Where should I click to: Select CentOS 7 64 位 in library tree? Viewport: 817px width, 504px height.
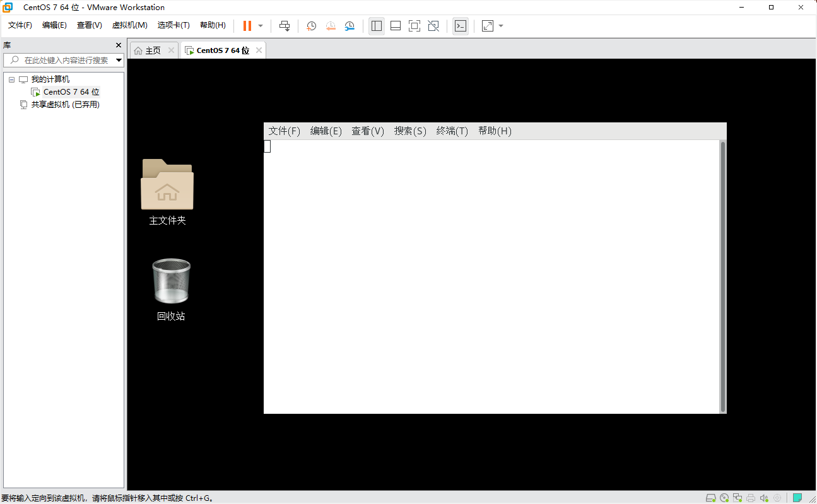tap(71, 92)
